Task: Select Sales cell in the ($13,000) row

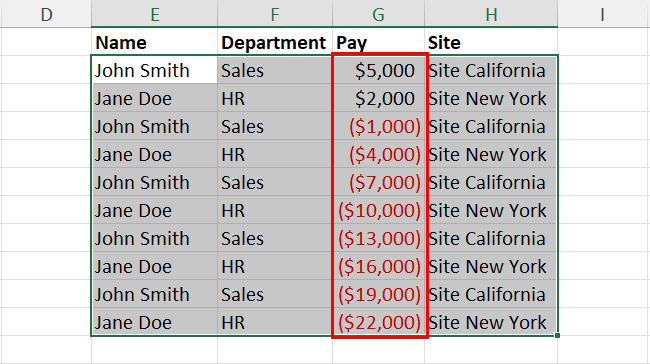Action: [x=275, y=238]
